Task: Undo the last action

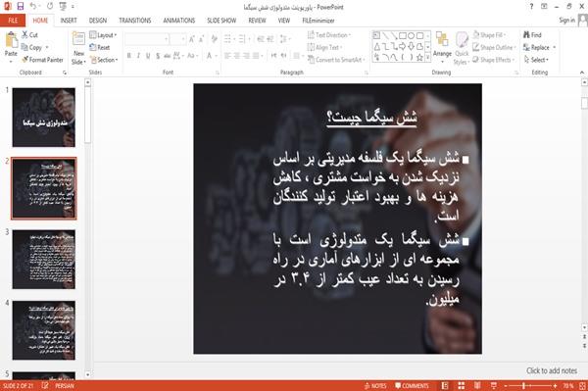Action: (x=33, y=7)
